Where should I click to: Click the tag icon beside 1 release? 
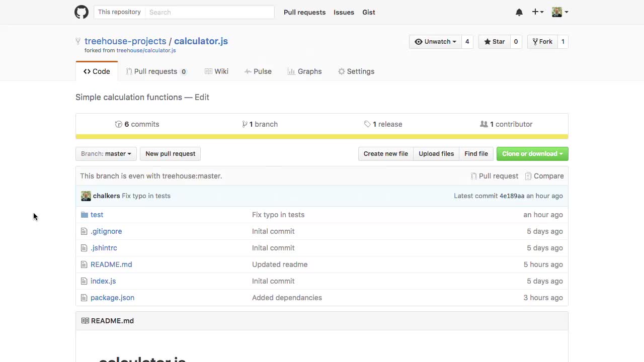pos(367,124)
